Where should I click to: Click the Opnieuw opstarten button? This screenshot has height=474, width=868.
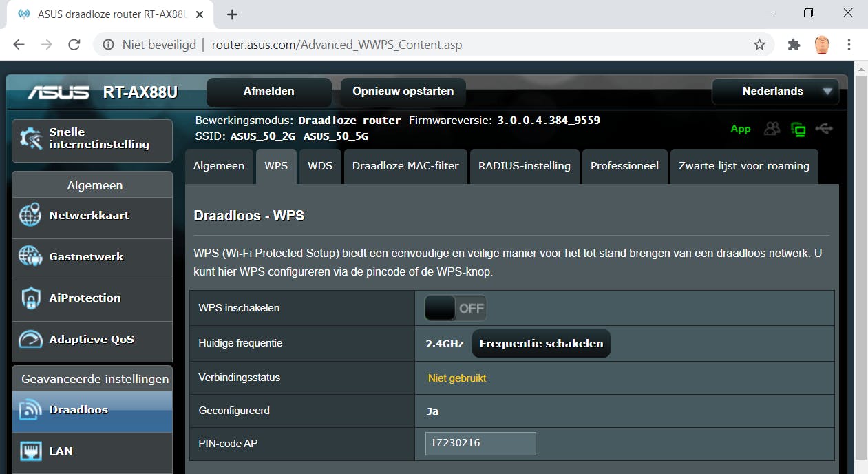(403, 92)
